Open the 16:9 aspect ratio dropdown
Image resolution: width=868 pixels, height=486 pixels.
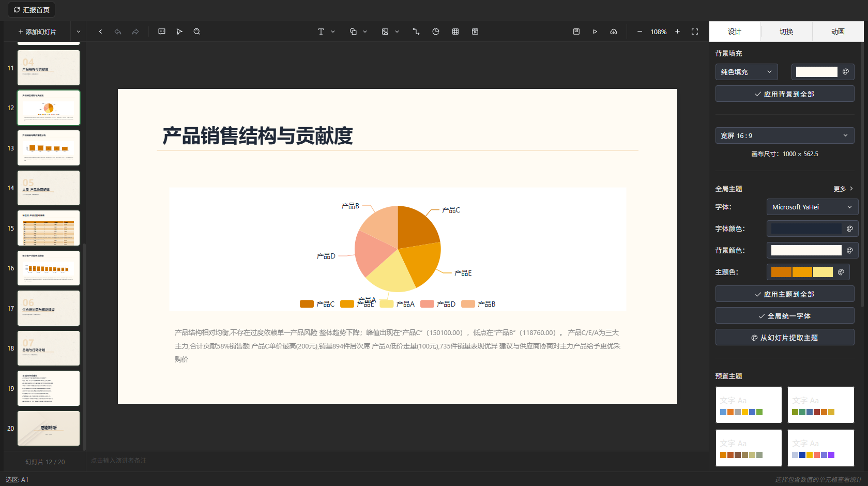tap(784, 135)
